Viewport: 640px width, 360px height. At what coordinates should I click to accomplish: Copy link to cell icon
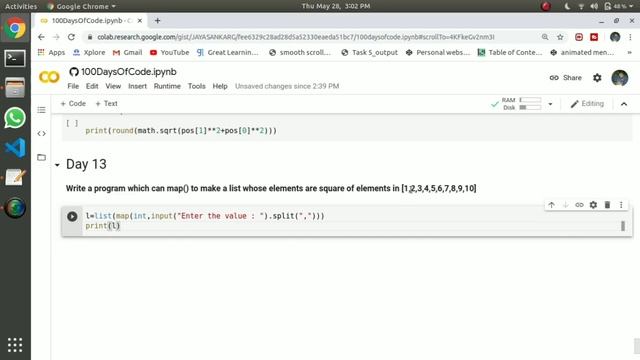[x=579, y=205]
